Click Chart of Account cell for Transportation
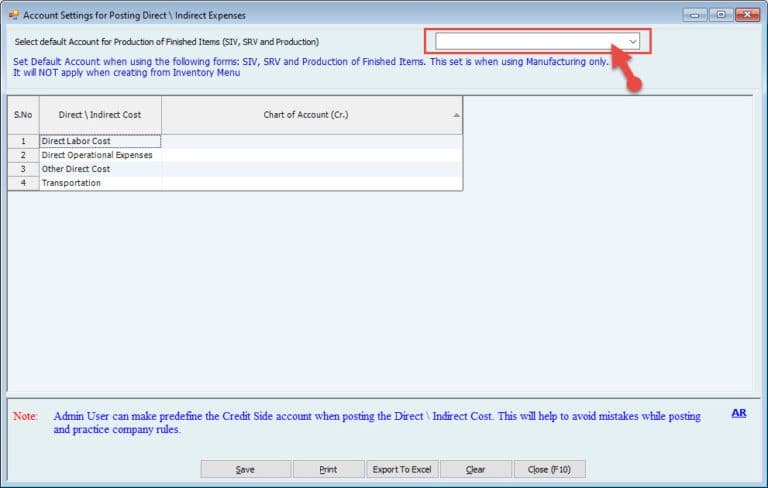The height and width of the screenshot is (488, 768). [311, 183]
